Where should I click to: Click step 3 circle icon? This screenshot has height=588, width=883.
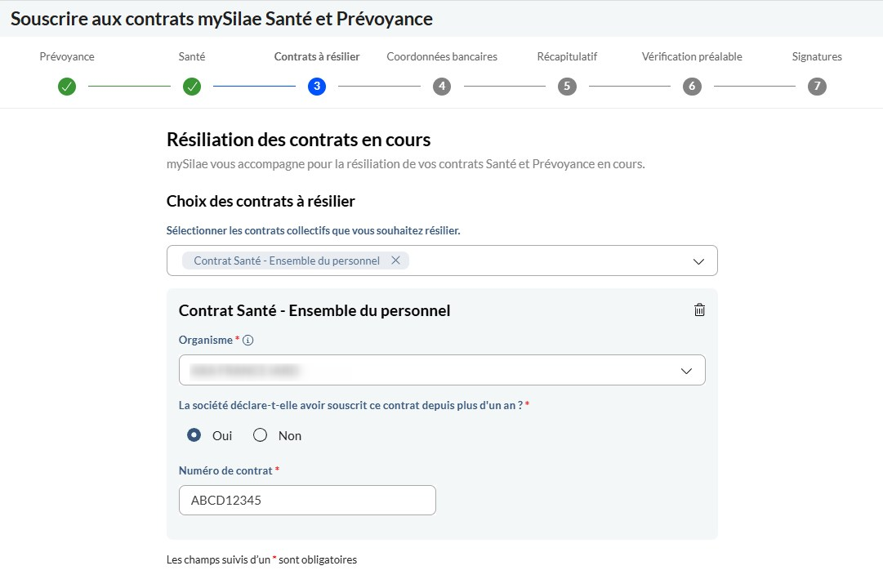click(317, 87)
